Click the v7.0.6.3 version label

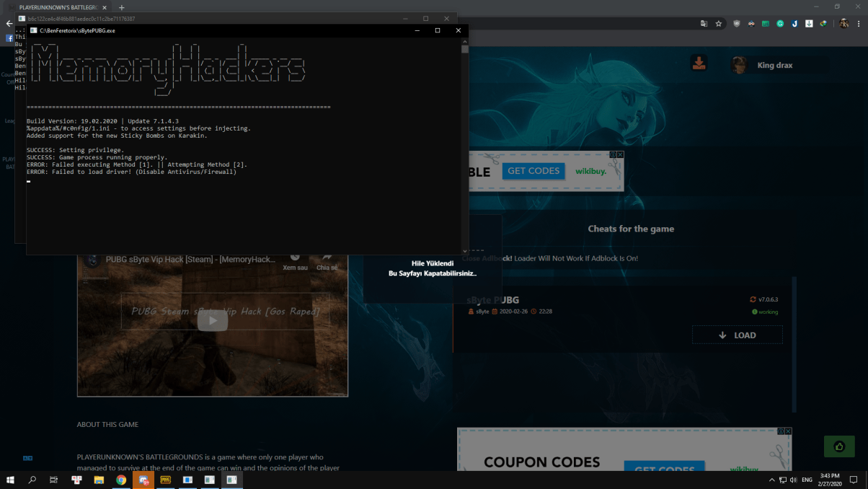point(768,299)
